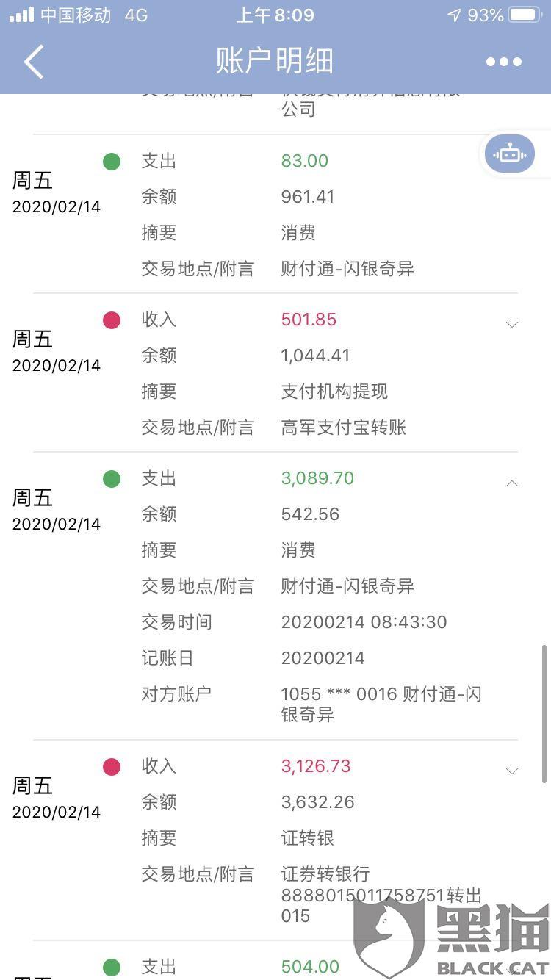This screenshot has height=980, width=551.
Task: Expand the 501.85 income transaction details
Action: (x=512, y=324)
